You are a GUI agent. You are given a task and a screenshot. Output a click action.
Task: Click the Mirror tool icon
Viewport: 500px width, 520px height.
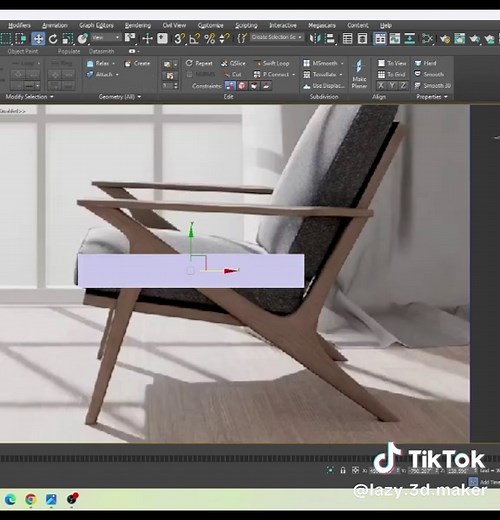pyautogui.click(x=314, y=39)
